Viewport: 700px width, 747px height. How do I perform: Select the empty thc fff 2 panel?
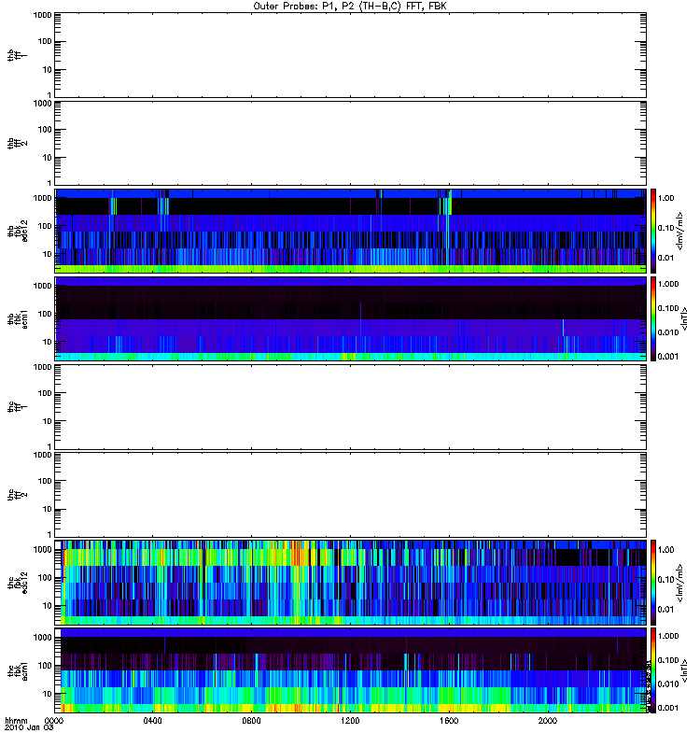pyautogui.click(x=351, y=495)
